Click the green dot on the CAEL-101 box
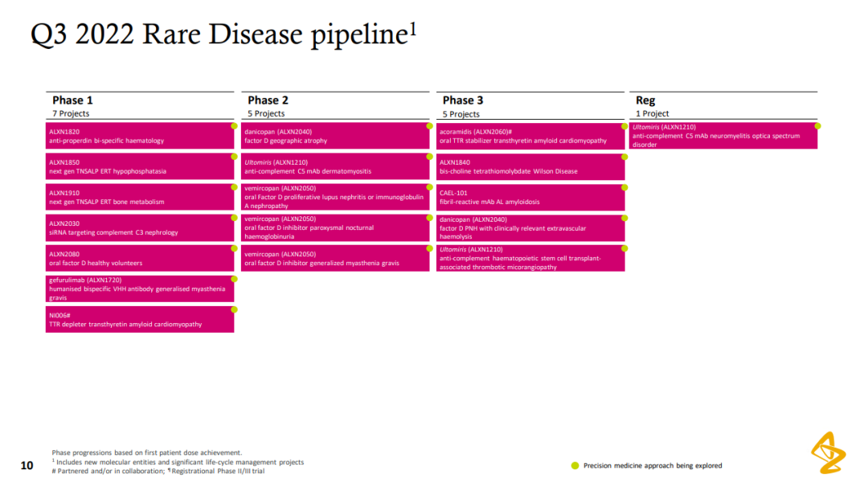The width and height of the screenshot is (868, 487). [623, 187]
